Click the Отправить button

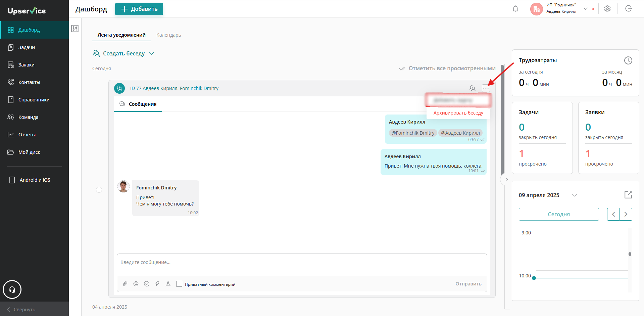[x=468, y=284]
